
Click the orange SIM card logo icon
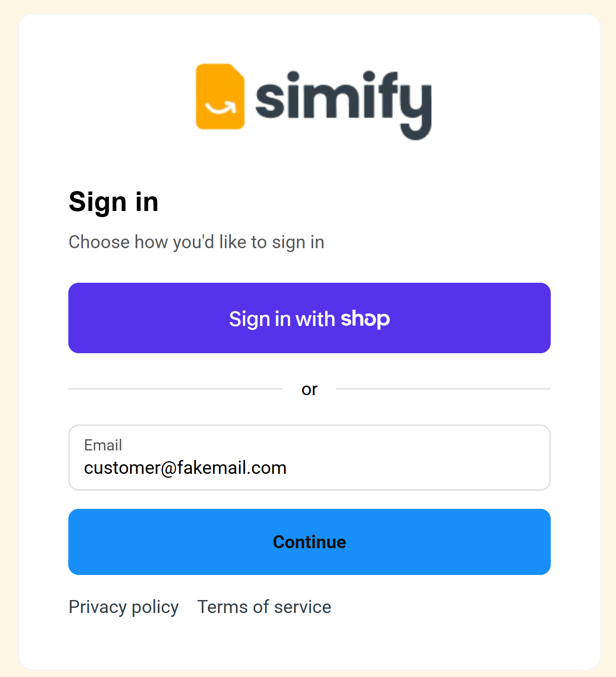click(220, 96)
